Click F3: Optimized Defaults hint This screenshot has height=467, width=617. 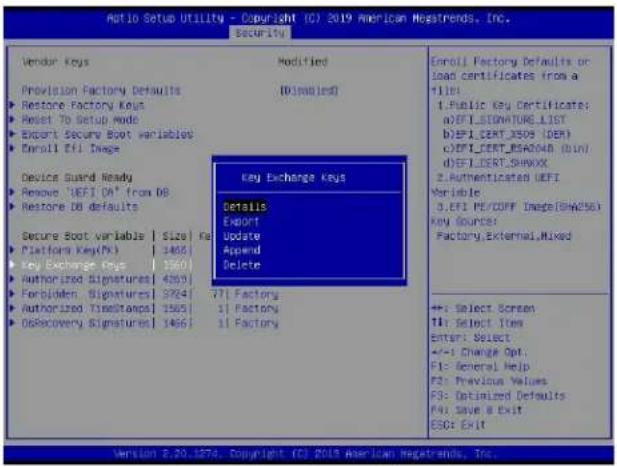click(498, 395)
